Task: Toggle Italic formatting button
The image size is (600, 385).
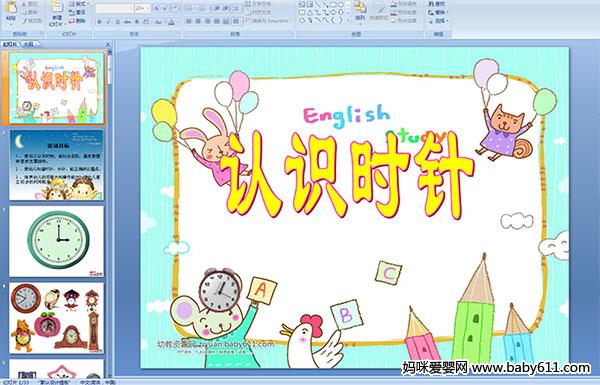Action: [108, 22]
